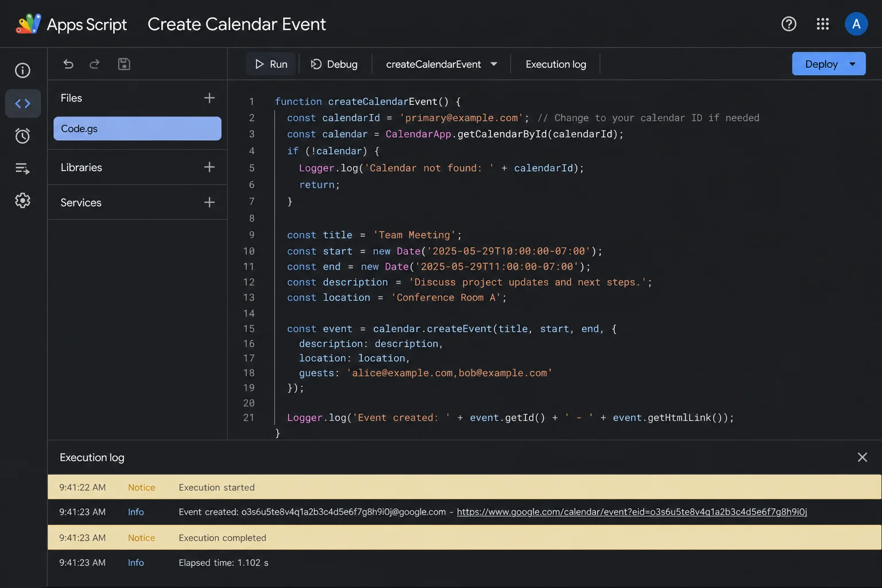Open the Executions list icon
This screenshot has height=588, width=882.
pyautogui.click(x=22, y=168)
